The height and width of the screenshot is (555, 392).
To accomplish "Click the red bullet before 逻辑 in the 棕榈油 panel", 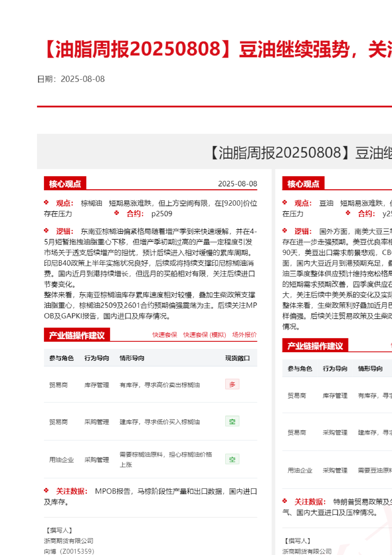I will click(46, 231).
